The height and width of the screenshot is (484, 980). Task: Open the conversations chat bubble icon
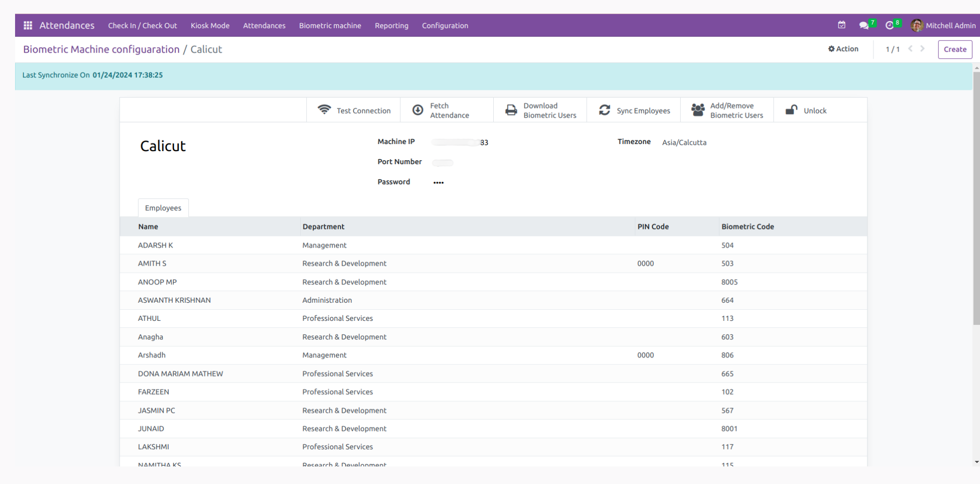coord(864,25)
